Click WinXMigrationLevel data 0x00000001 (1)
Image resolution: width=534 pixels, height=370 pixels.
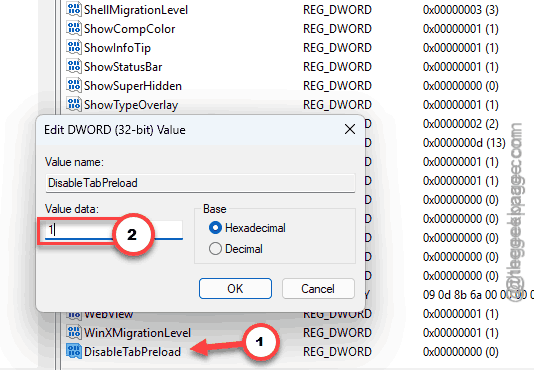pos(461,333)
